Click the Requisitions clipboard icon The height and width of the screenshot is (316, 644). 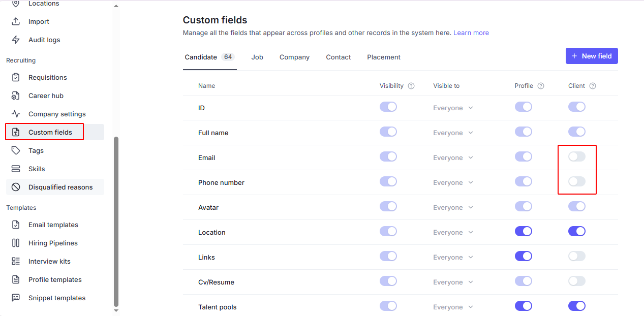click(x=16, y=78)
